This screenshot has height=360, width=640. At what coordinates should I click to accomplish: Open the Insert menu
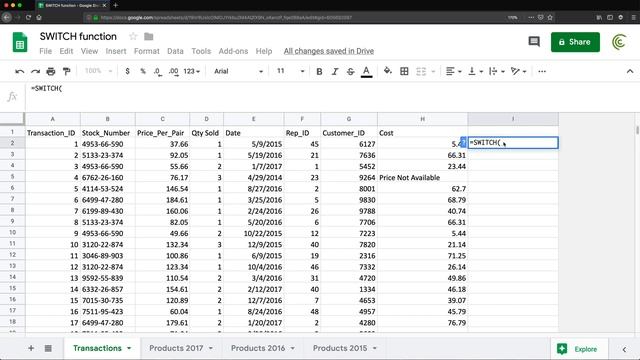pos(116,51)
